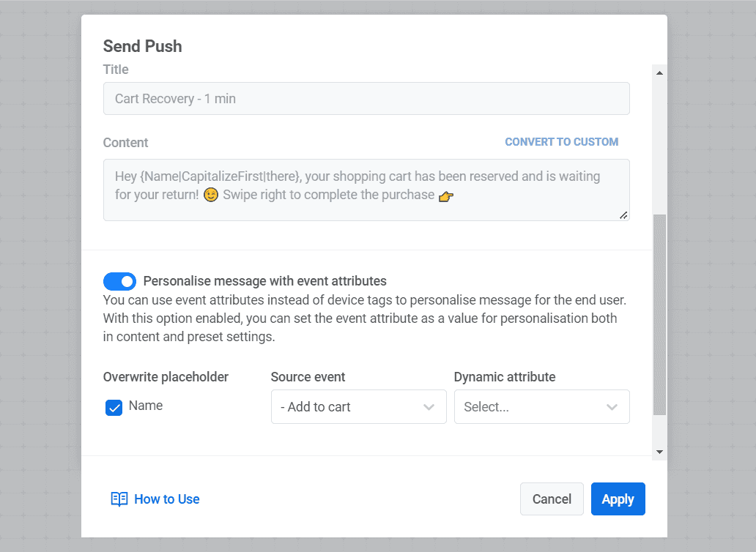Viewport: 756px width, 552px height.
Task: Click the resize grip on the Content box
Action: 624,215
